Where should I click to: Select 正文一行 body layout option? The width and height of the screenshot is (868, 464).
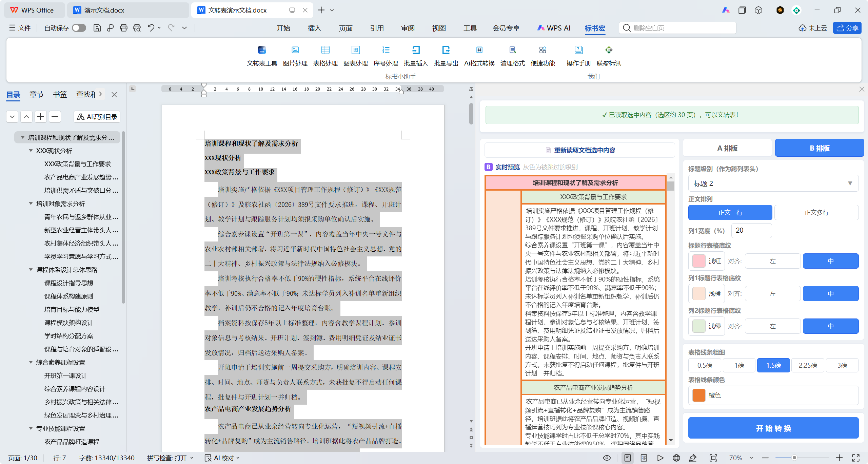730,212
